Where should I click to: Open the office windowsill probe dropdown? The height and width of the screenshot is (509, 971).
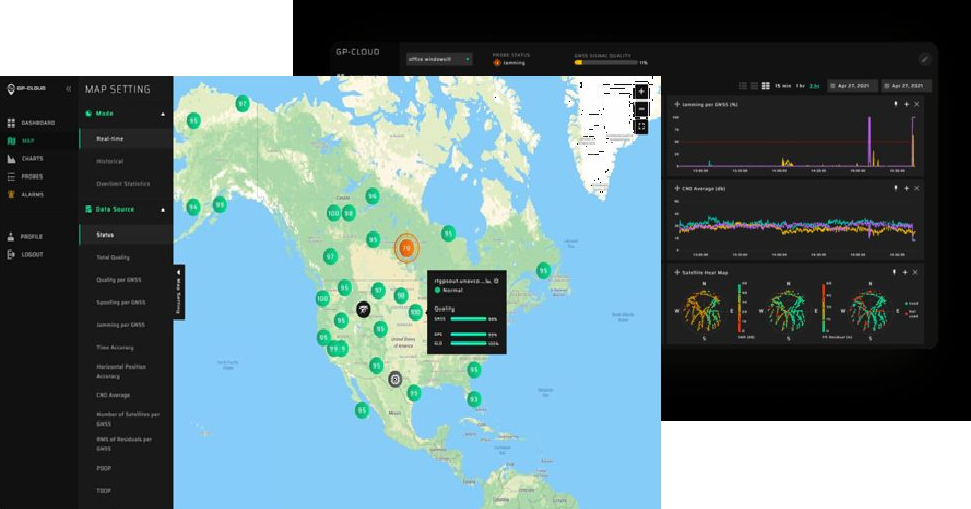click(x=438, y=59)
